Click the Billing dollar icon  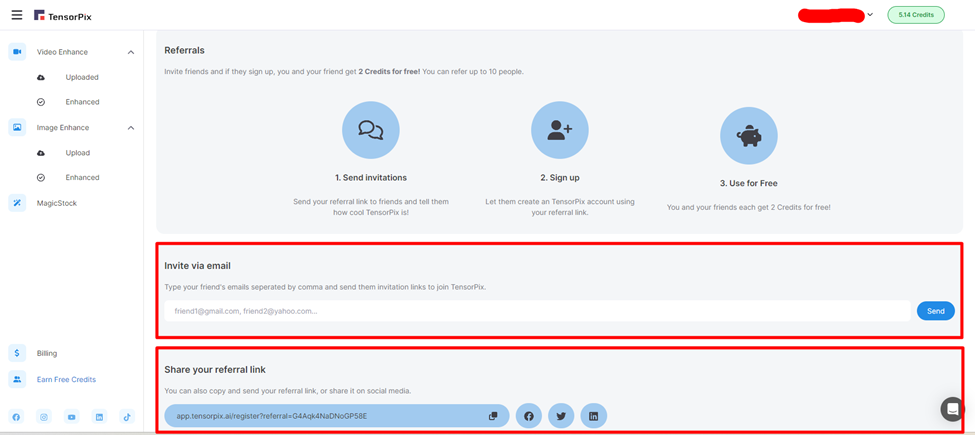(17, 353)
